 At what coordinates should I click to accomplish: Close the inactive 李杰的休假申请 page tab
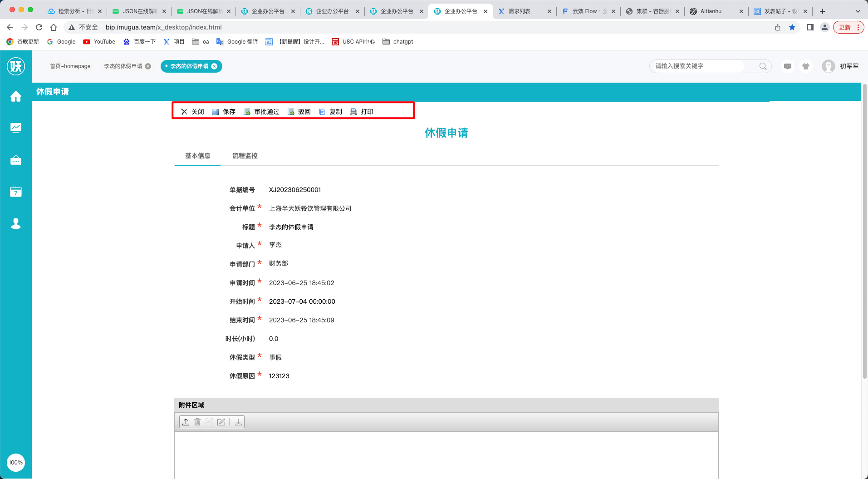tap(148, 66)
